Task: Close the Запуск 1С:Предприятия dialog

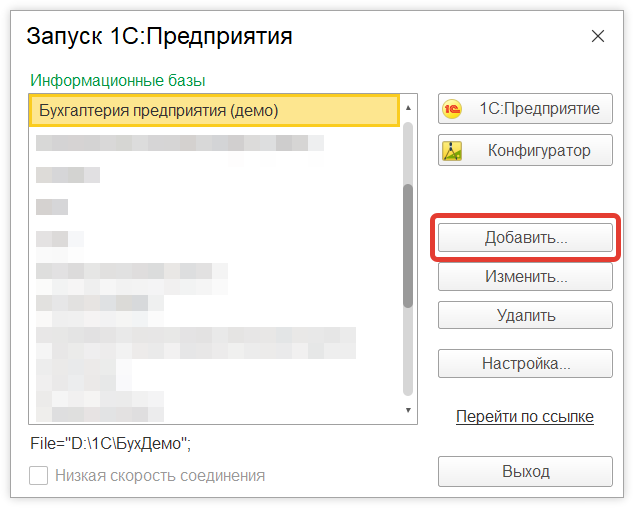Action: (598, 37)
